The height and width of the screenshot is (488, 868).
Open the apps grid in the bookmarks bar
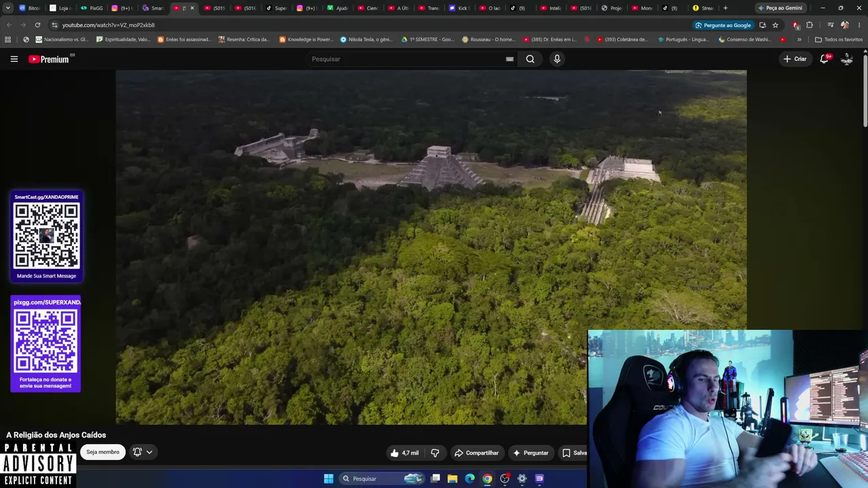[x=8, y=39]
